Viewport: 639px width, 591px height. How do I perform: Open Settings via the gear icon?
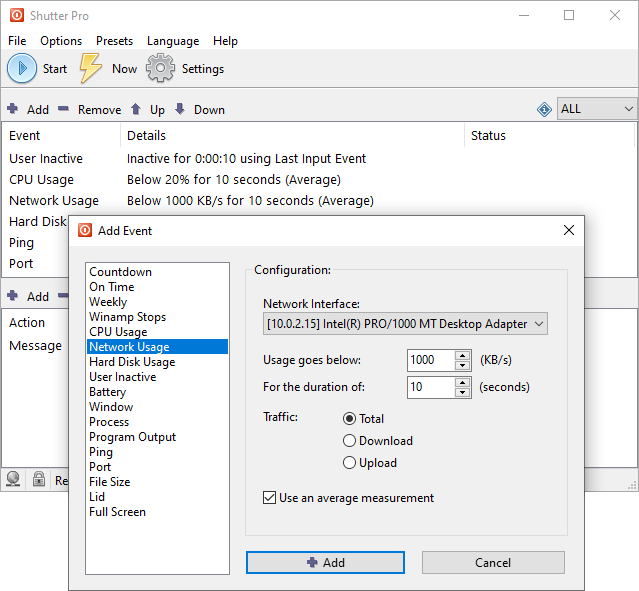click(x=160, y=68)
